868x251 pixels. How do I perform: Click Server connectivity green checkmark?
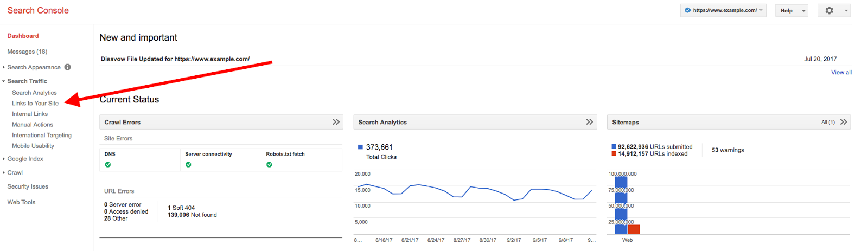pos(188,165)
